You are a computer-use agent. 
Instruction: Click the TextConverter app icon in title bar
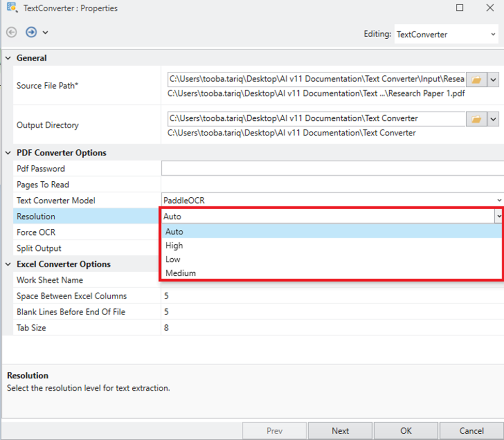[11, 8]
